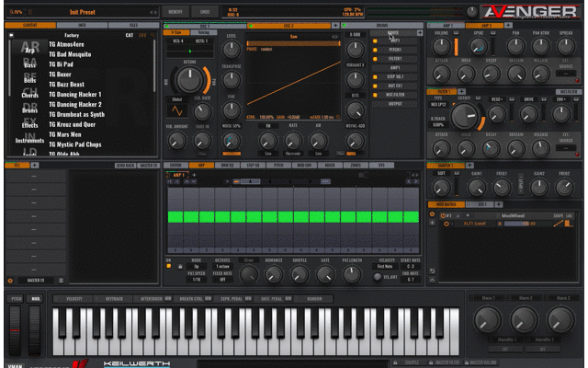Switch to the MIXER tab
Screen dimensions: 588x368
(x=330, y=166)
